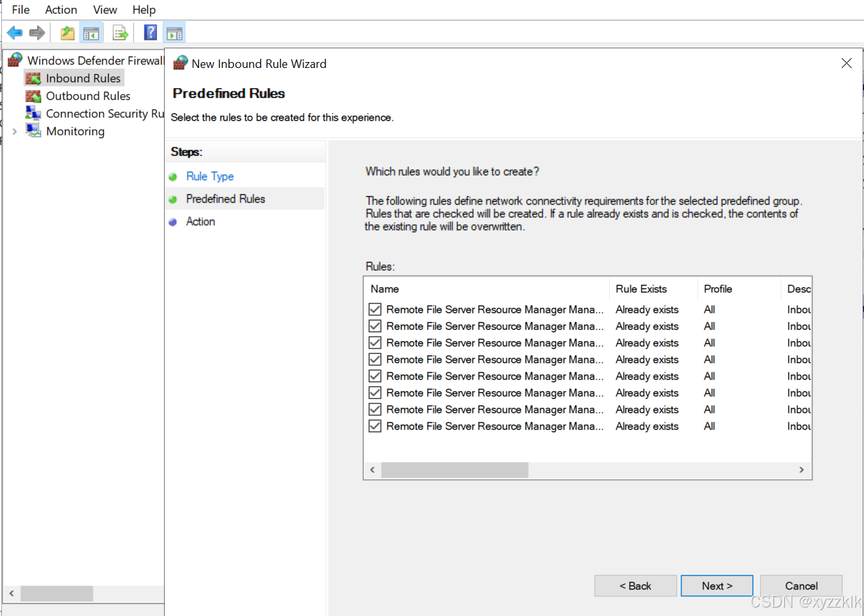Open Help via the question mark icon
The height and width of the screenshot is (616, 864).
(x=150, y=33)
